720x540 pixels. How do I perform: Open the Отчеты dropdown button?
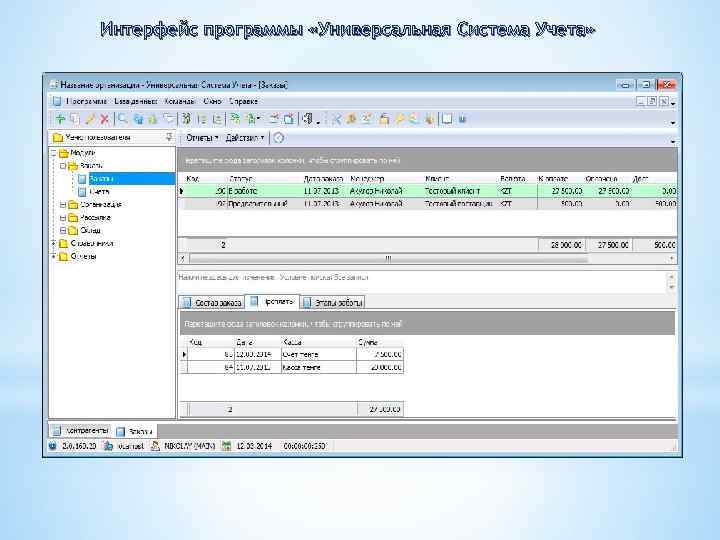[x=202, y=138]
